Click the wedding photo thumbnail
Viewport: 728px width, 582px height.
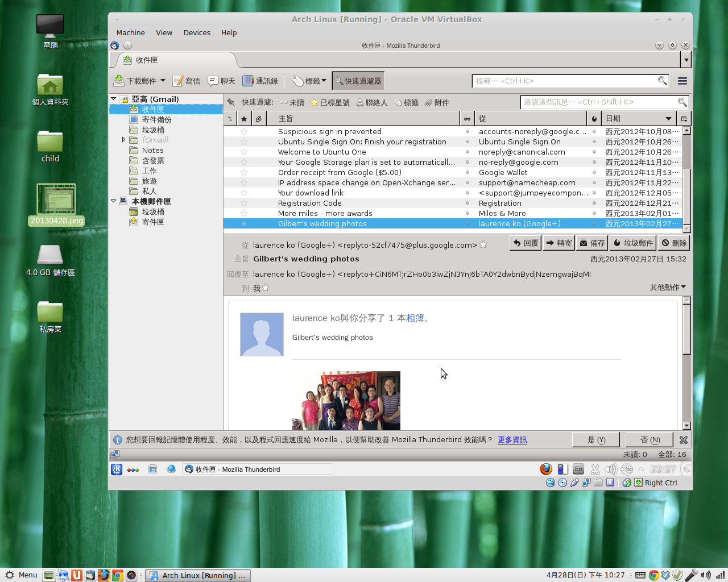(x=346, y=401)
